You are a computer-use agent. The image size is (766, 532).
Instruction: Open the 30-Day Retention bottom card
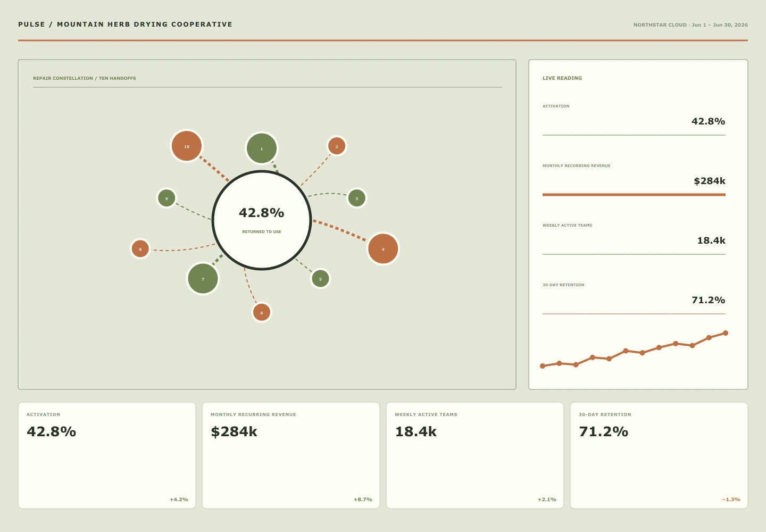tap(659, 455)
